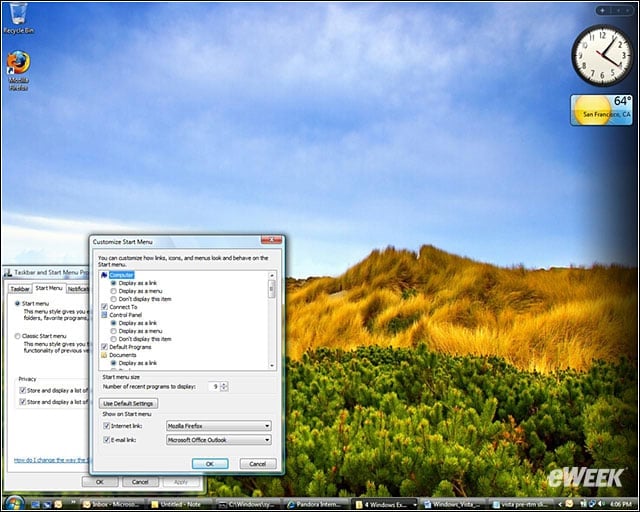The width and height of the screenshot is (640, 512).
Task: Click Cancel in Customize Start Menu dialog
Action: 258,464
